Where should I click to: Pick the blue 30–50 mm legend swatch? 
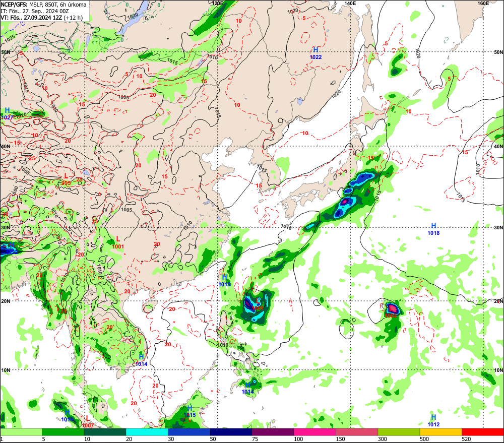[x=188, y=432]
